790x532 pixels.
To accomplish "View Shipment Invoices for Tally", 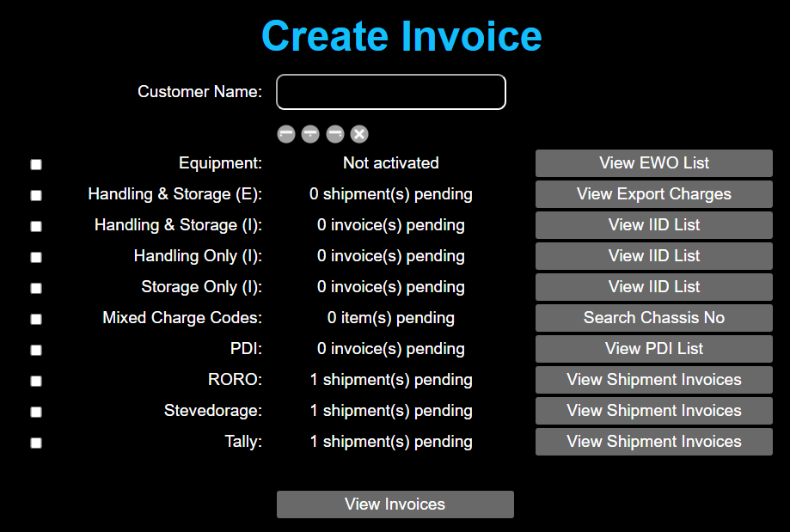I will point(654,441).
